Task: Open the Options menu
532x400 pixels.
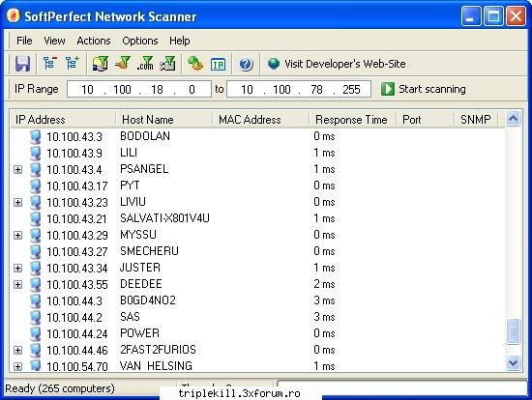Action: tap(140, 41)
